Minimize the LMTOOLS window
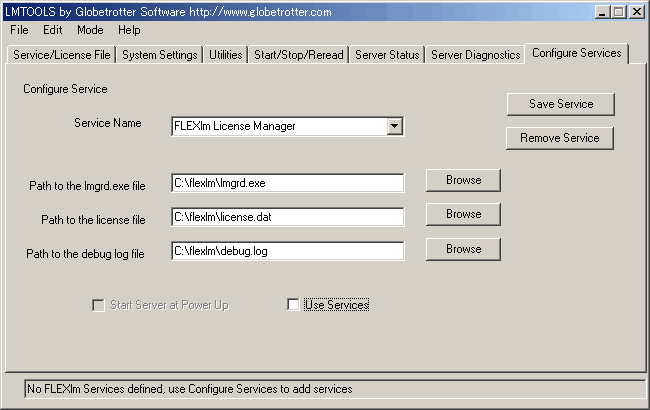The height and width of the screenshot is (410, 650). tap(602, 12)
